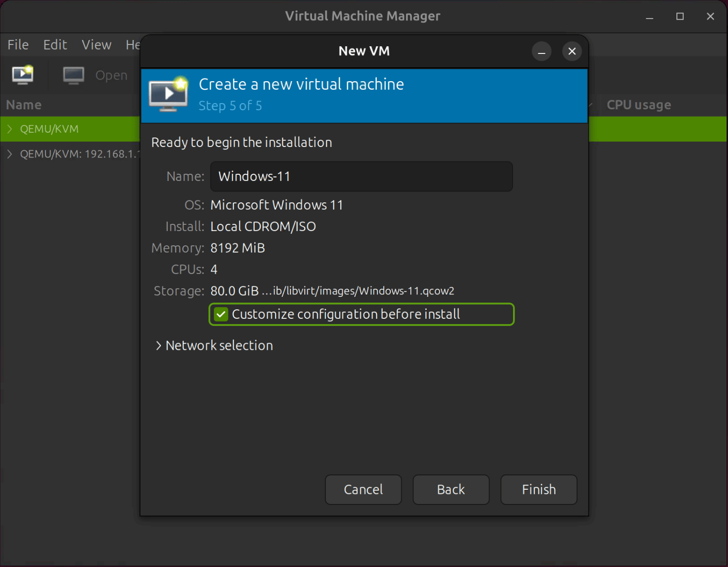Uncheck Customize configuration before install
Viewport: 728px width, 567px height.
coord(221,314)
